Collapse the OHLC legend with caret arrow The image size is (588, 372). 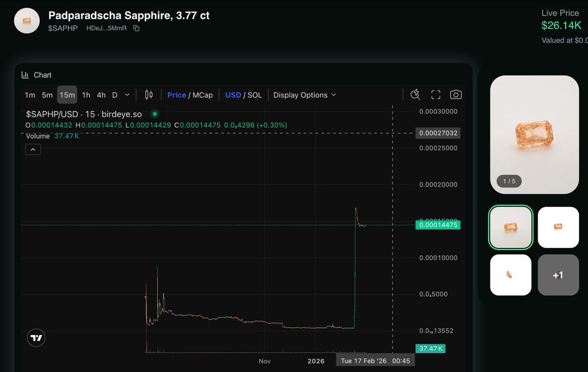(x=33, y=149)
